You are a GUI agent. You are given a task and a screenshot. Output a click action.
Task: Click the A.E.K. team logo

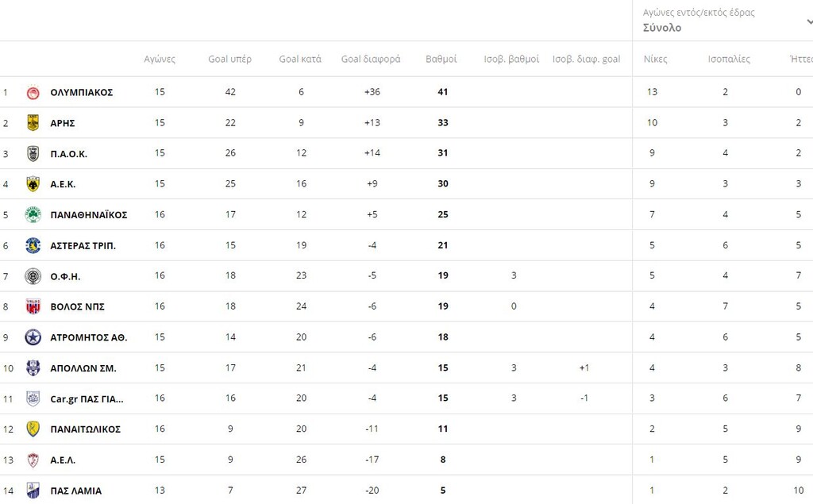click(x=33, y=184)
